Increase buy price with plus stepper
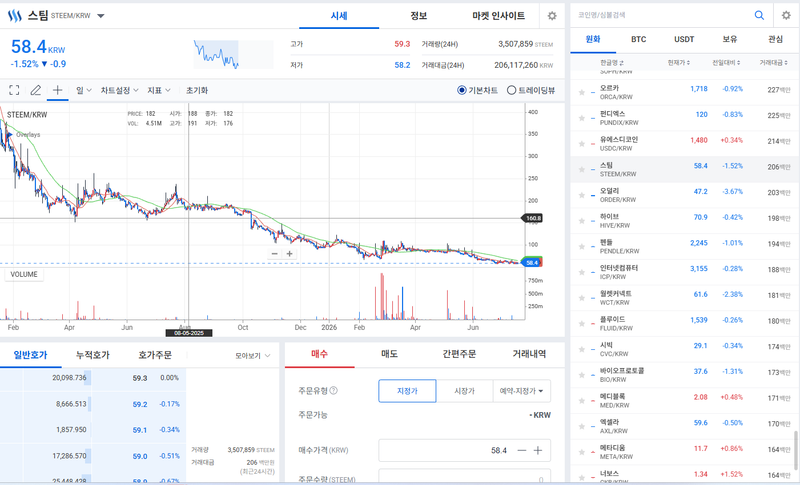 pyautogui.click(x=538, y=450)
